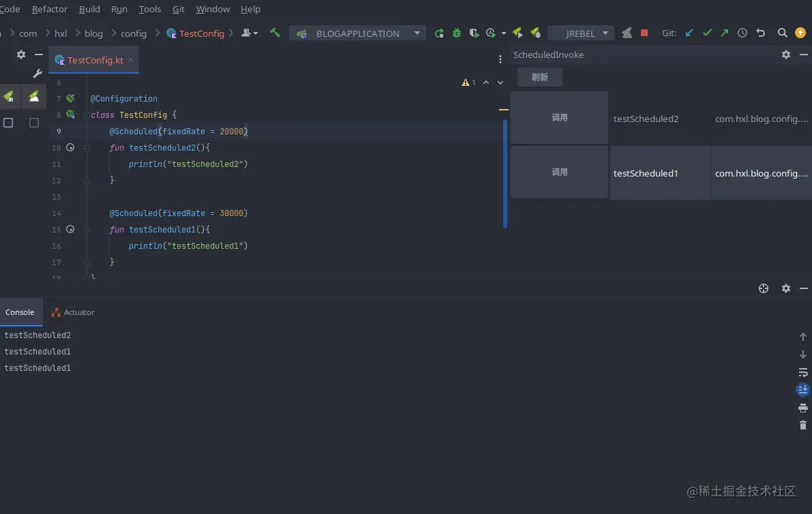Click 调用 button for testScheduled2
Viewport: 812px width, 514px height.
point(559,118)
